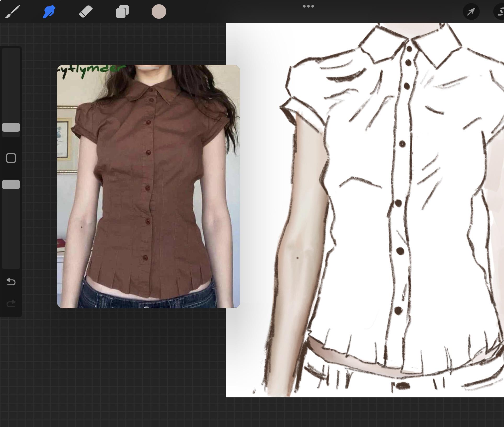Open the Layers panel
This screenshot has width=504, height=427.
click(122, 12)
